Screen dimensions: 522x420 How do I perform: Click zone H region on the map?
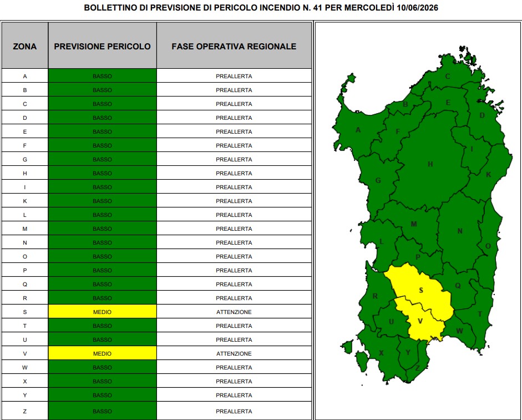430,164
